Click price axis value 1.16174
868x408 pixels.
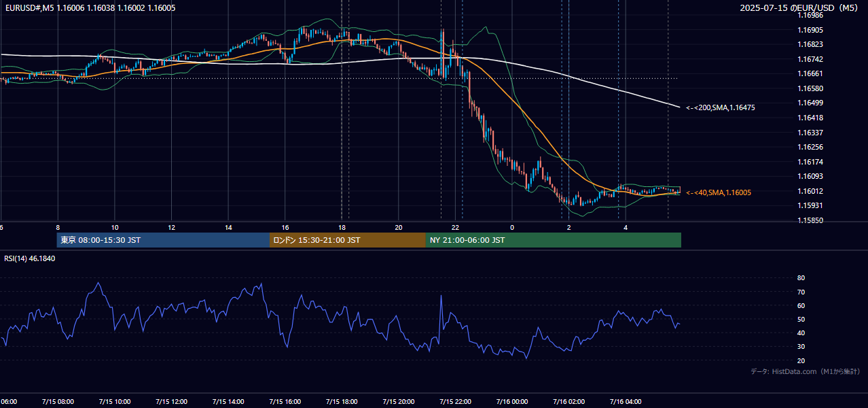[x=810, y=162]
